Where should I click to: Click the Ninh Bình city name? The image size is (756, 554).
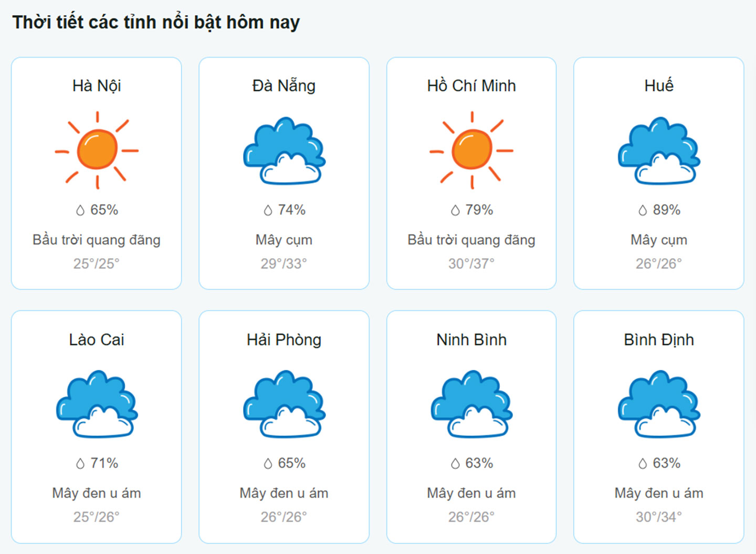coord(471,339)
